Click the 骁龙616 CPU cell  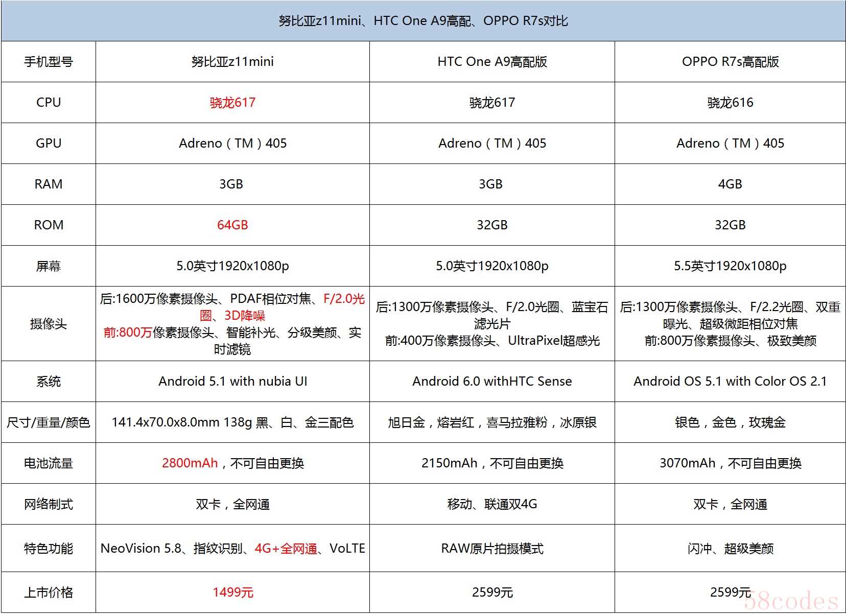pyautogui.click(x=730, y=103)
